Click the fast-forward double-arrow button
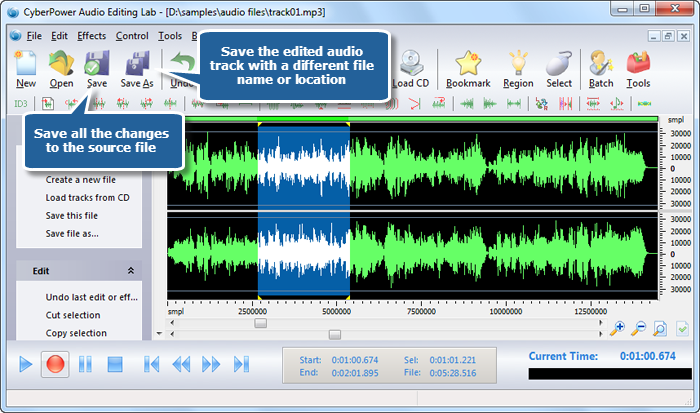 211,364
